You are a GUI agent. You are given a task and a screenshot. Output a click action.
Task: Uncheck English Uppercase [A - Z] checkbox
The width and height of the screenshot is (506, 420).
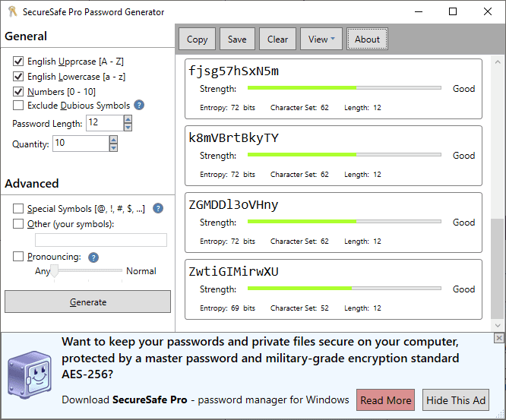[18, 61]
